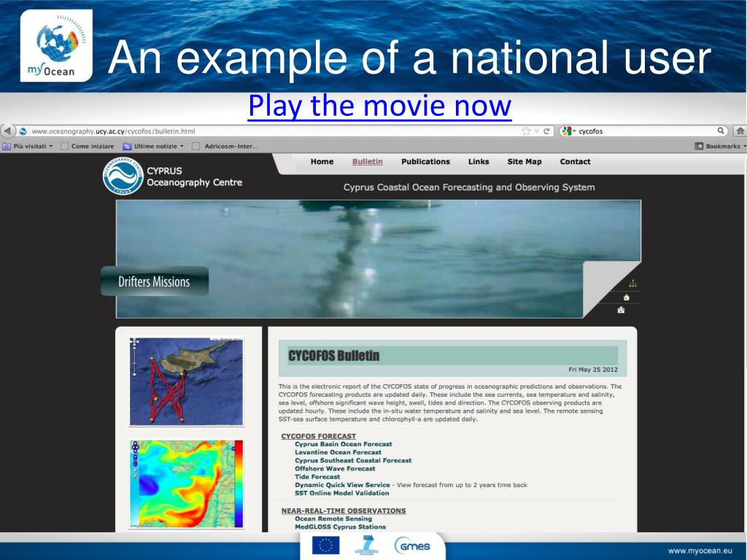Click CYCOFOS FORECAST heading
Screen dimensions: 747x560
(318, 436)
